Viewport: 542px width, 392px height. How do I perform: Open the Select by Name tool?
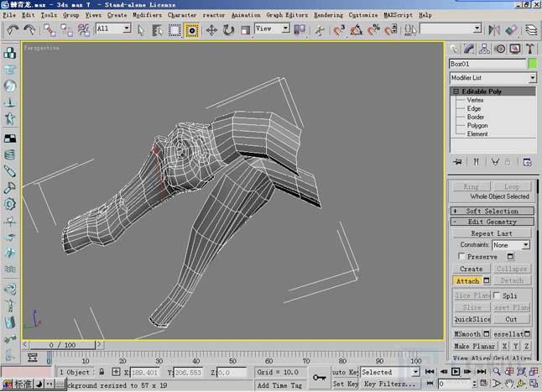(157, 30)
